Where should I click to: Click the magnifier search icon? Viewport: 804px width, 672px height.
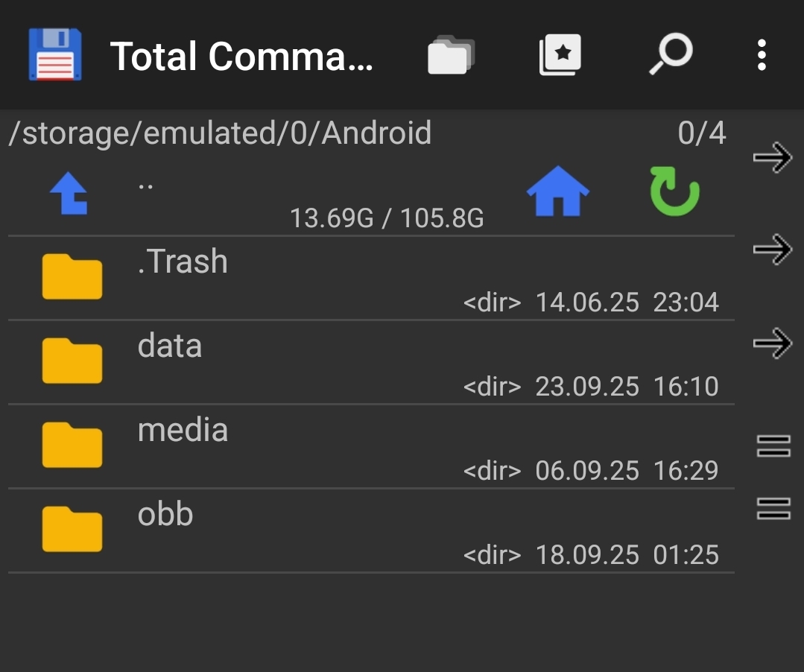671,55
